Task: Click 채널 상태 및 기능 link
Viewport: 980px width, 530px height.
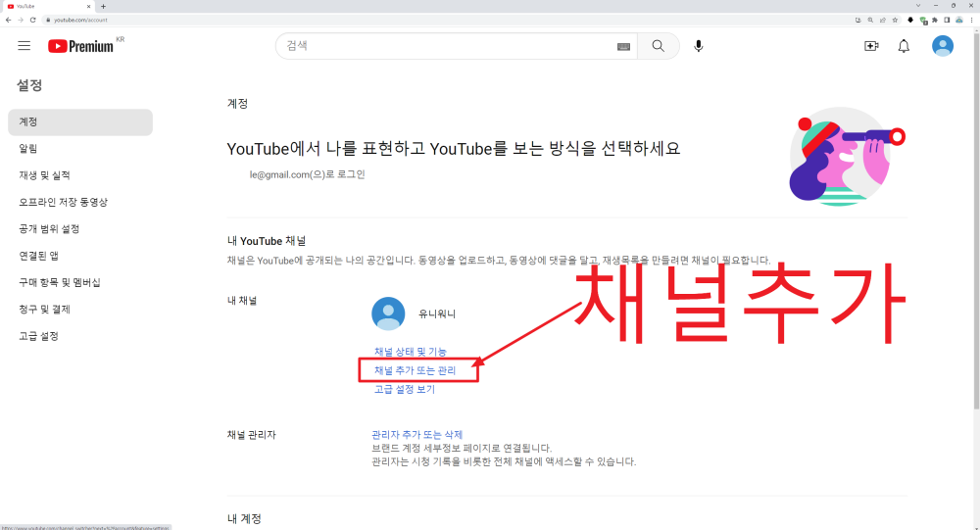Action: pyautogui.click(x=410, y=352)
